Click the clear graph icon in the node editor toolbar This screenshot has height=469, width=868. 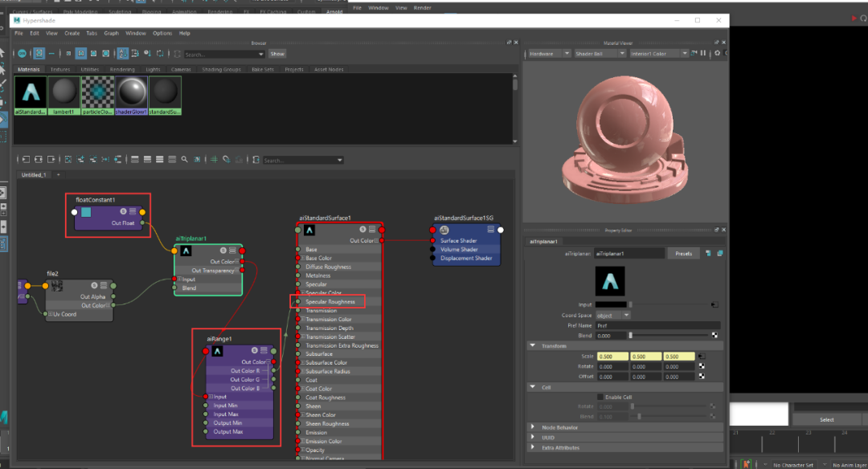[68, 159]
